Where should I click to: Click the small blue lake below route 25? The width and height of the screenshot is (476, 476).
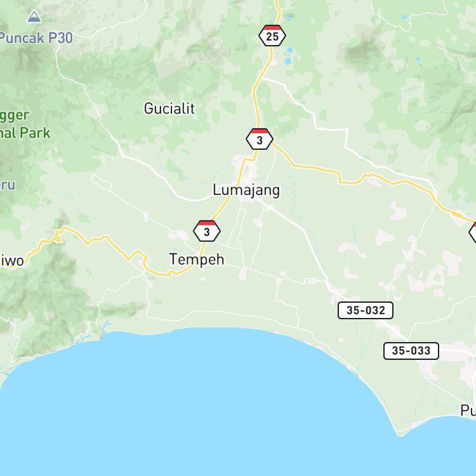[288, 62]
